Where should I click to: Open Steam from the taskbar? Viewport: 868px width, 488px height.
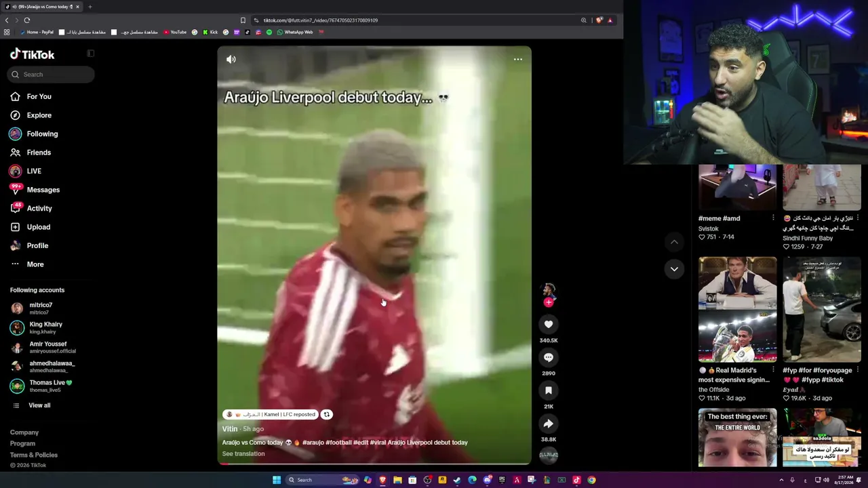(457, 480)
